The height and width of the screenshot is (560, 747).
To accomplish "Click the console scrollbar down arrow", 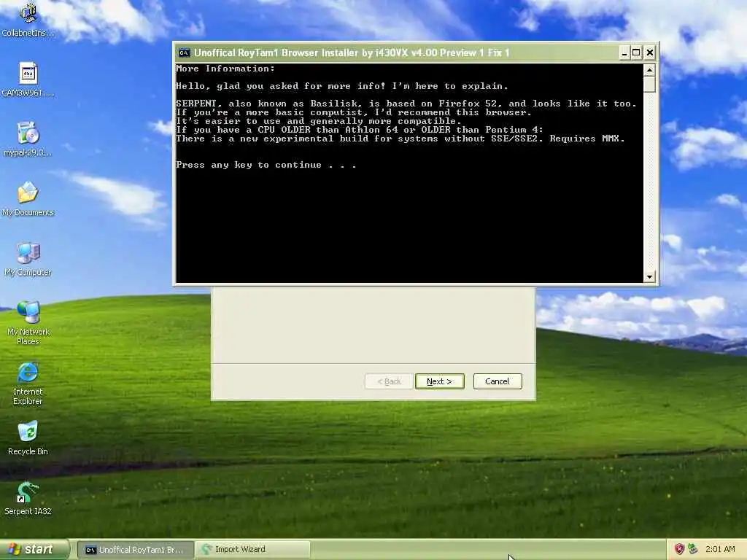I will [x=649, y=276].
